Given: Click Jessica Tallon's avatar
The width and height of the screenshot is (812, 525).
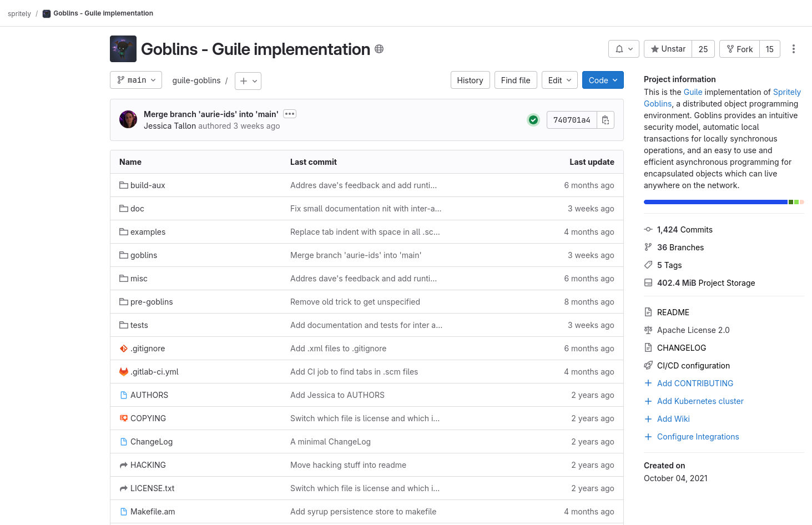Looking at the screenshot, I should (128, 119).
